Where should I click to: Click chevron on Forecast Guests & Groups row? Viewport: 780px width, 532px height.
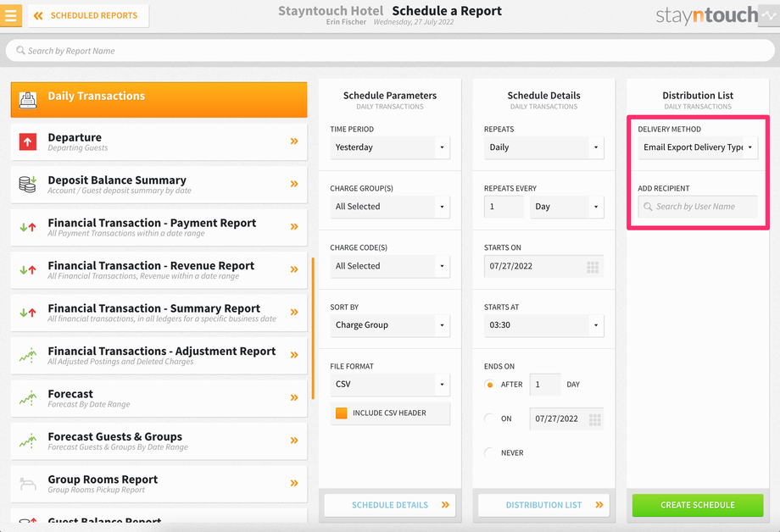pyautogui.click(x=294, y=441)
